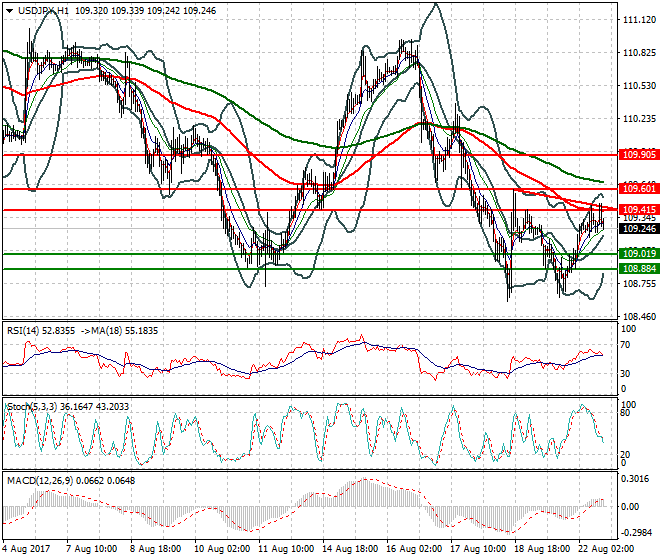
Task: Click the RSI(14) 52.8355 indicator label
Action: tap(41, 331)
